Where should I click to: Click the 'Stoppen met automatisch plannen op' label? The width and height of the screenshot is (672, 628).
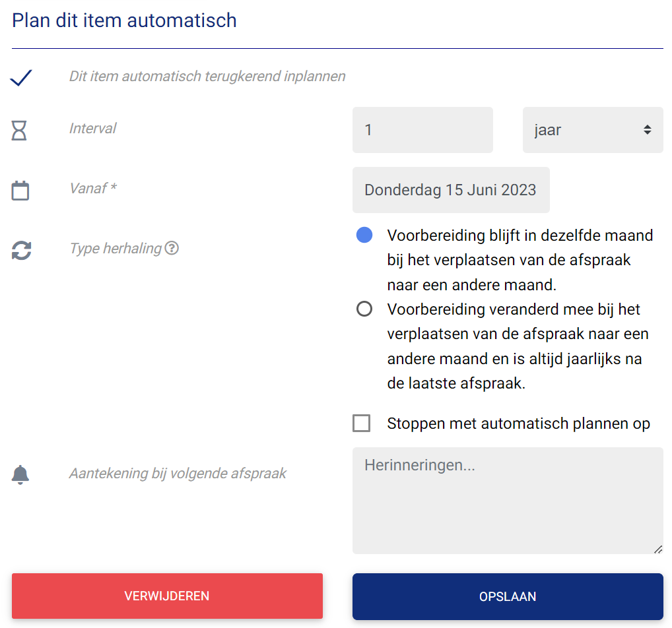pos(519,424)
